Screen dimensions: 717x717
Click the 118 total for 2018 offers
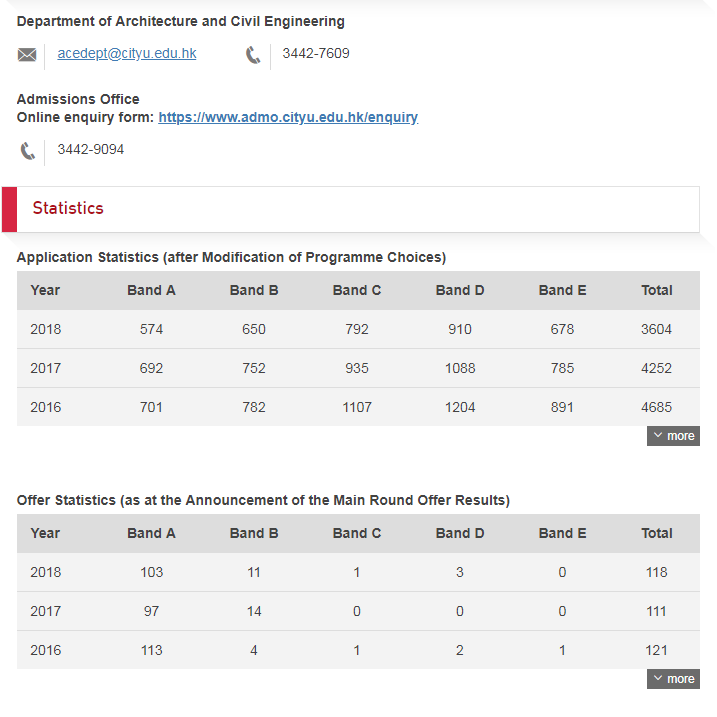coord(657,572)
